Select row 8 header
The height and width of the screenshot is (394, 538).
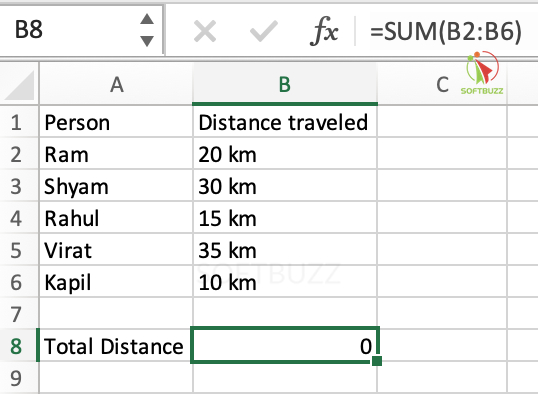[16, 346]
